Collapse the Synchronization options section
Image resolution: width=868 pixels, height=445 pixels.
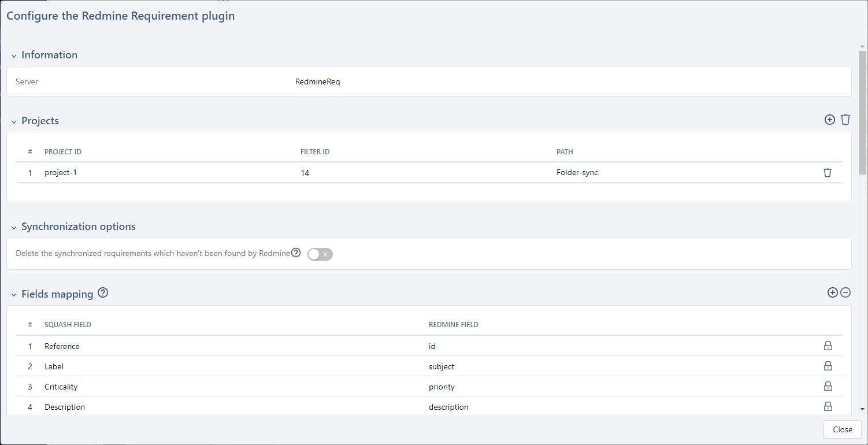tap(13, 227)
